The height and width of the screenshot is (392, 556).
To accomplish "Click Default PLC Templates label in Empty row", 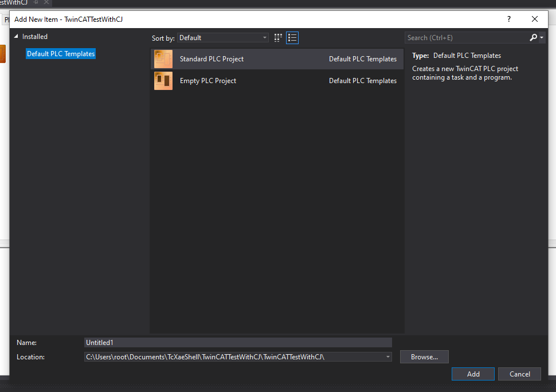I will coord(363,81).
